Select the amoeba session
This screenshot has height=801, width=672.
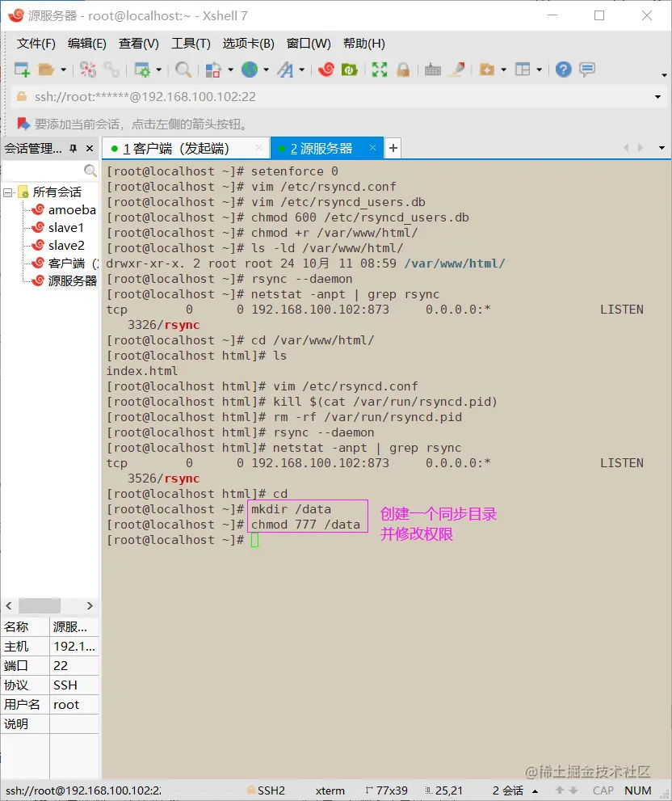tap(63, 210)
